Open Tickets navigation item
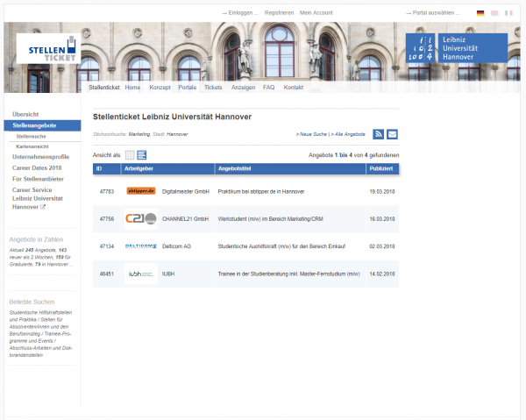526x420 pixels. point(213,87)
